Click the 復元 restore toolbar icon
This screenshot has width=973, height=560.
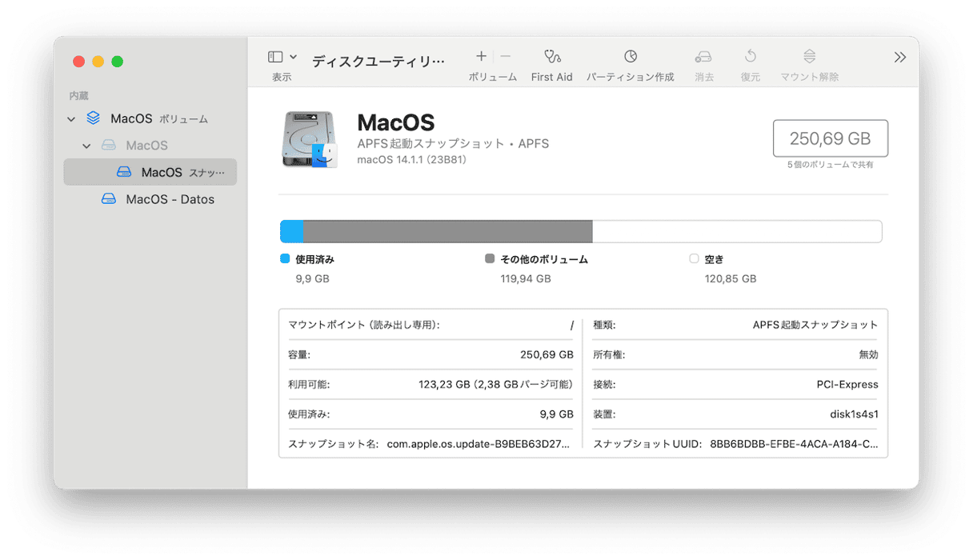(751, 56)
